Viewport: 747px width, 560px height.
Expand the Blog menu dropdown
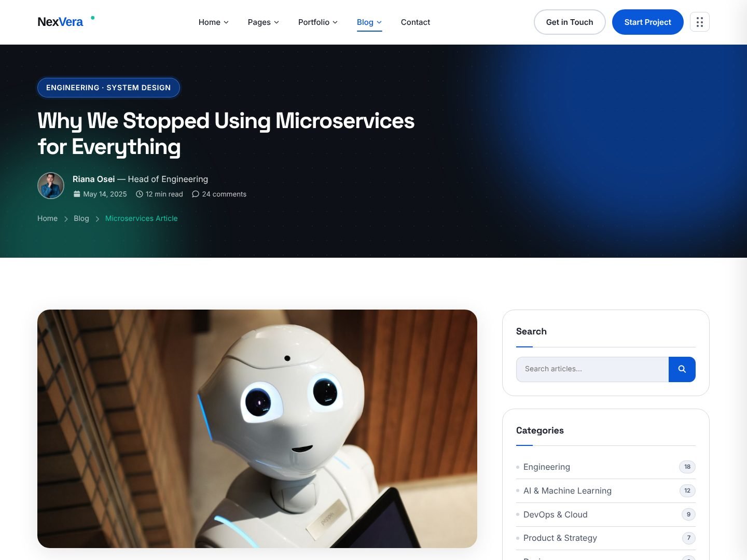[x=369, y=22]
